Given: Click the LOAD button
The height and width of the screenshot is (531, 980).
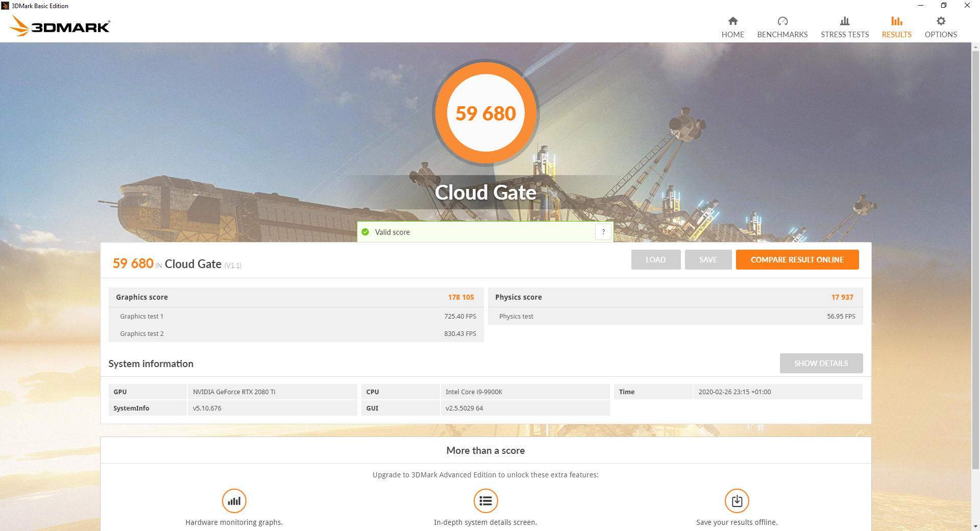Looking at the screenshot, I should point(655,259).
